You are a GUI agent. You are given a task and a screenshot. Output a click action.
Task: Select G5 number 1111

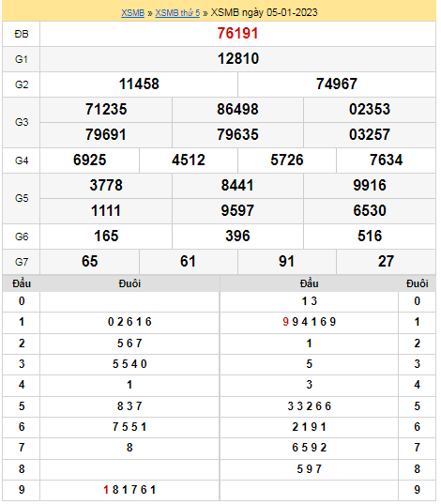pos(106,211)
